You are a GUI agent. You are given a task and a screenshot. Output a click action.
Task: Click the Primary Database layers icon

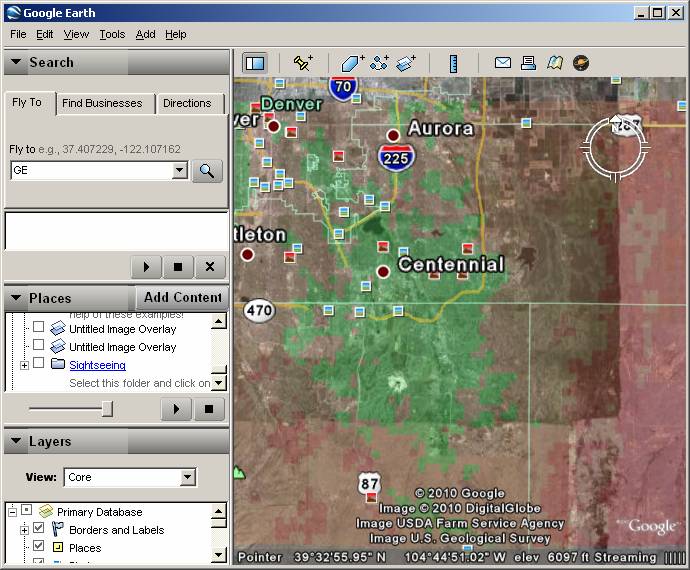[46, 511]
